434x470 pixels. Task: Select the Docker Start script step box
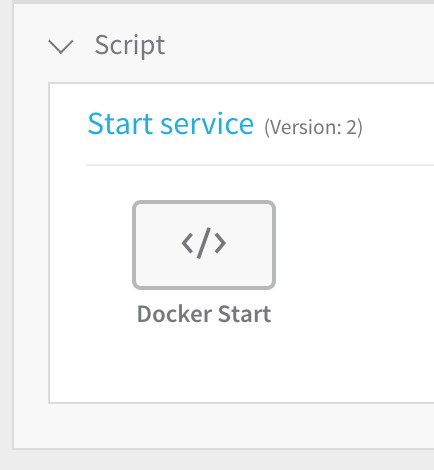tap(204, 245)
